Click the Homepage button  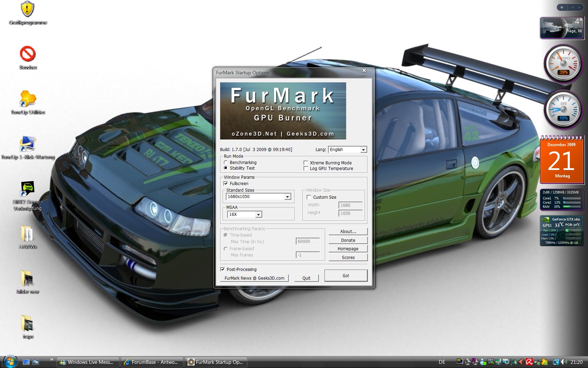pyautogui.click(x=348, y=249)
